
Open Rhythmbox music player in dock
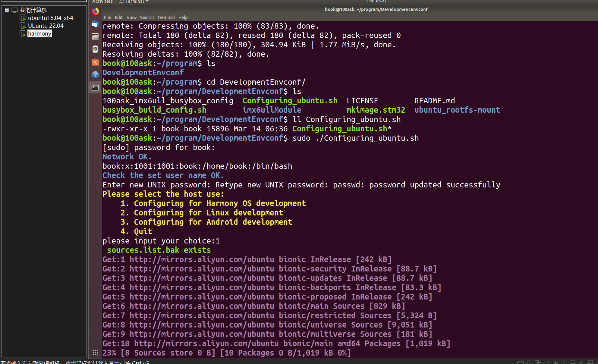tap(95, 49)
